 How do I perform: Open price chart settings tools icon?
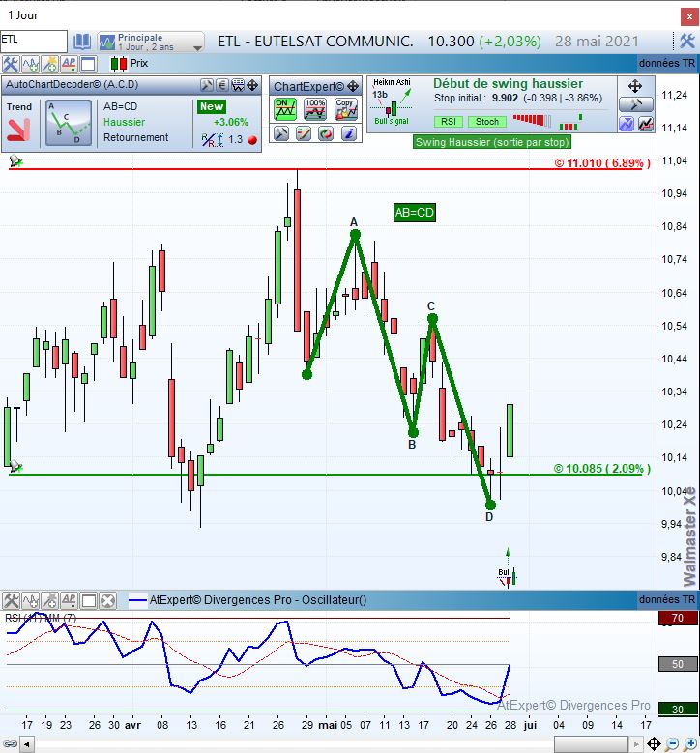10,64
